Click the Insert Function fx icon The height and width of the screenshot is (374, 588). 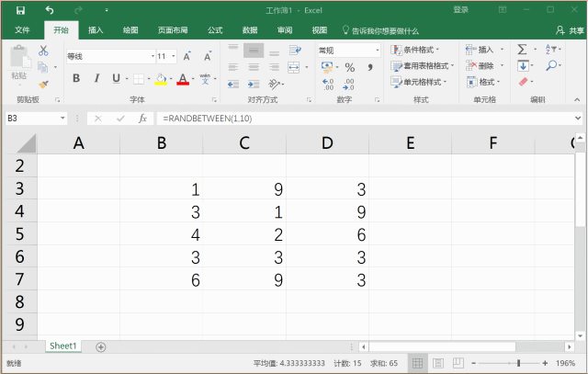coord(142,119)
